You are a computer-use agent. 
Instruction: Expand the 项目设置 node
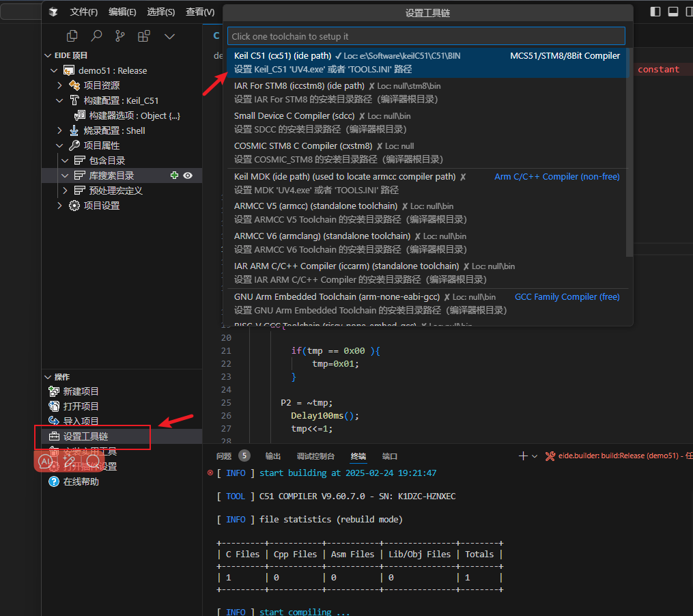point(59,206)
